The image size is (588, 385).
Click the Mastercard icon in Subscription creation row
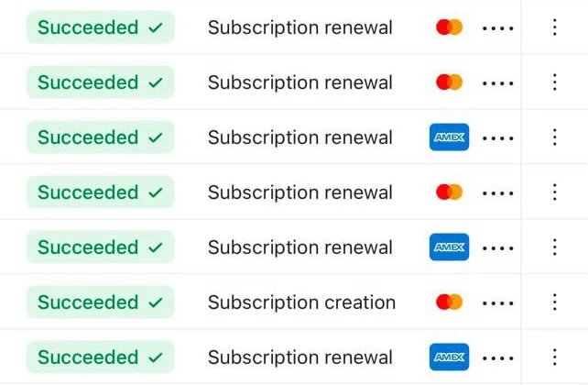point(450,302)
